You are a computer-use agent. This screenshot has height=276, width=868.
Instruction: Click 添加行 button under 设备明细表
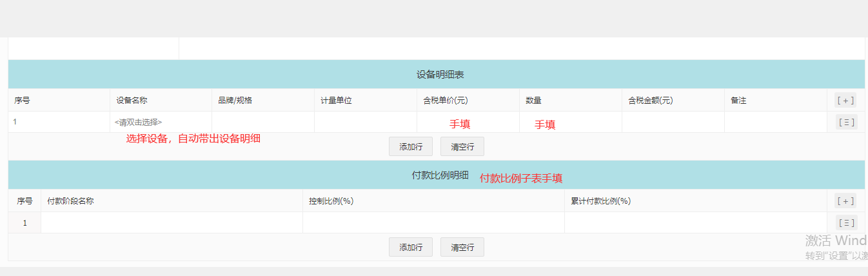click(411, 146)
